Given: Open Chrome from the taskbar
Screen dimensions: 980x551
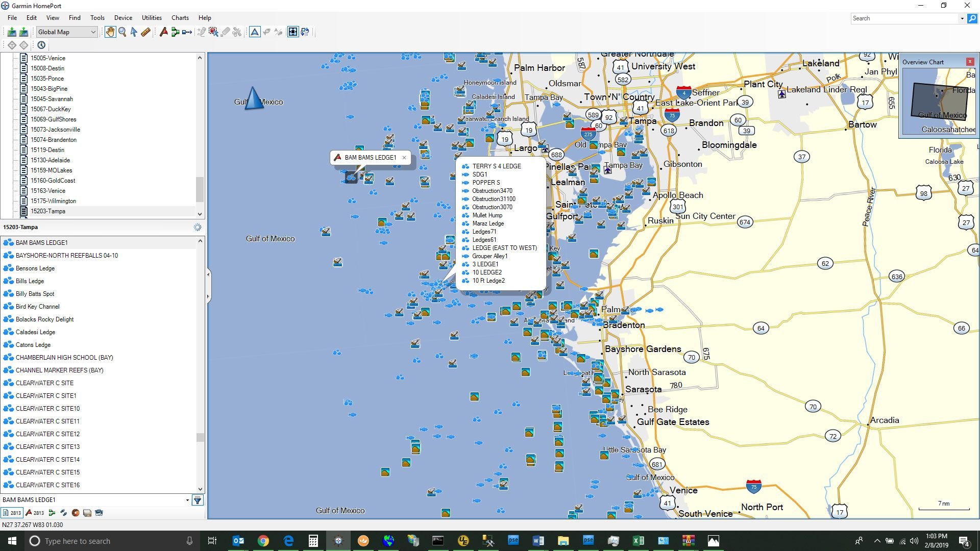Looking at the screenshot, I should pyautogui.click(x=263, y=541).
